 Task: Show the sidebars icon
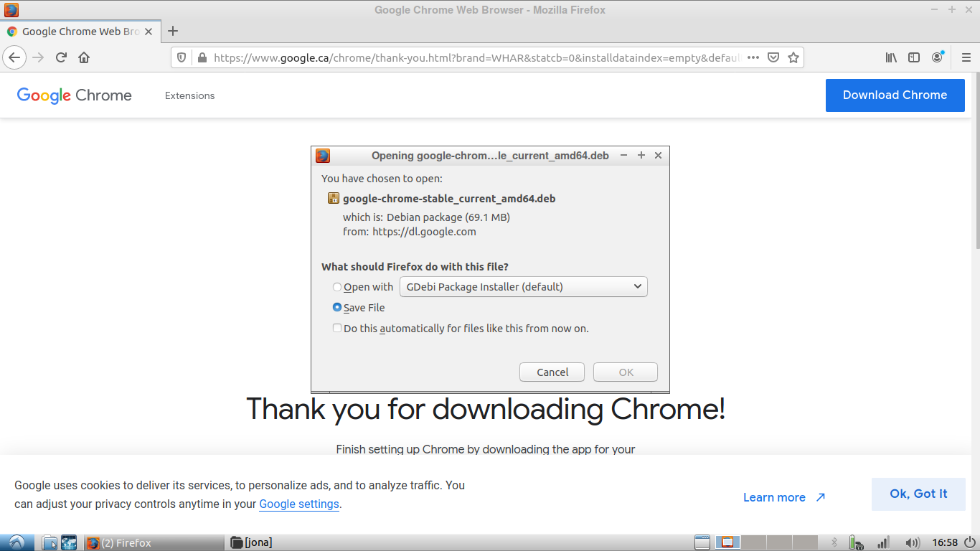914,57
